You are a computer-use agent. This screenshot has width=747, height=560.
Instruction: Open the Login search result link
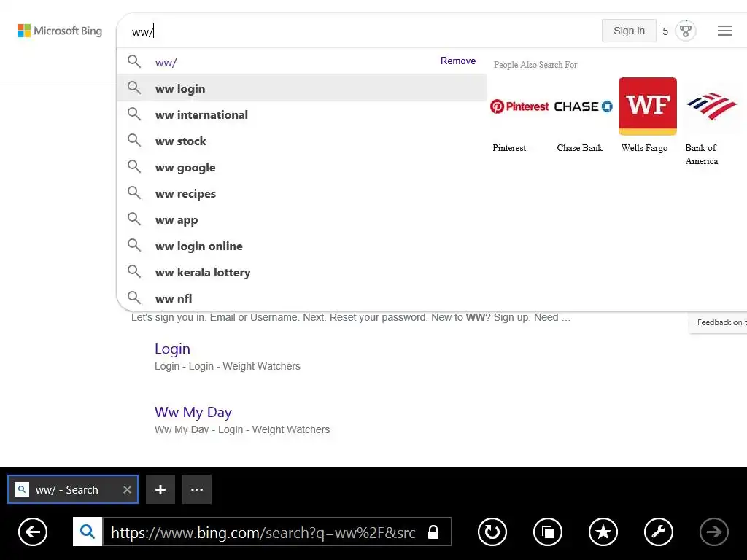[x=172, y=349]
